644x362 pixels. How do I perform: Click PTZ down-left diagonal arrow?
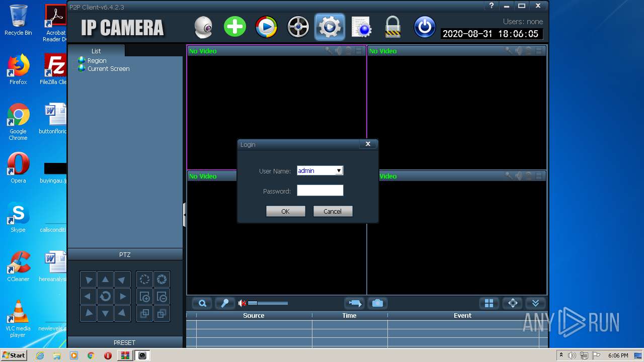click(88, 314)
